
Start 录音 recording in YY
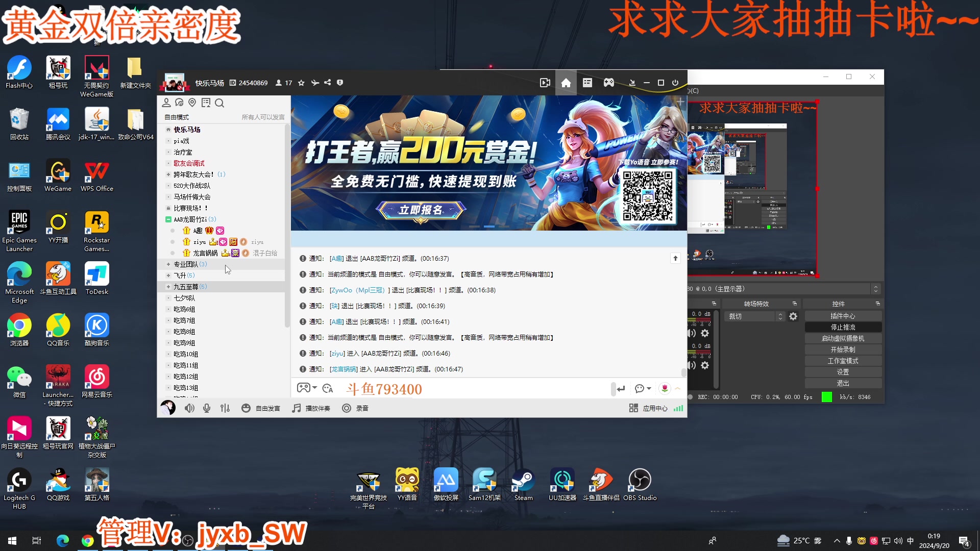pyautogui.click(x=355, y=408)
